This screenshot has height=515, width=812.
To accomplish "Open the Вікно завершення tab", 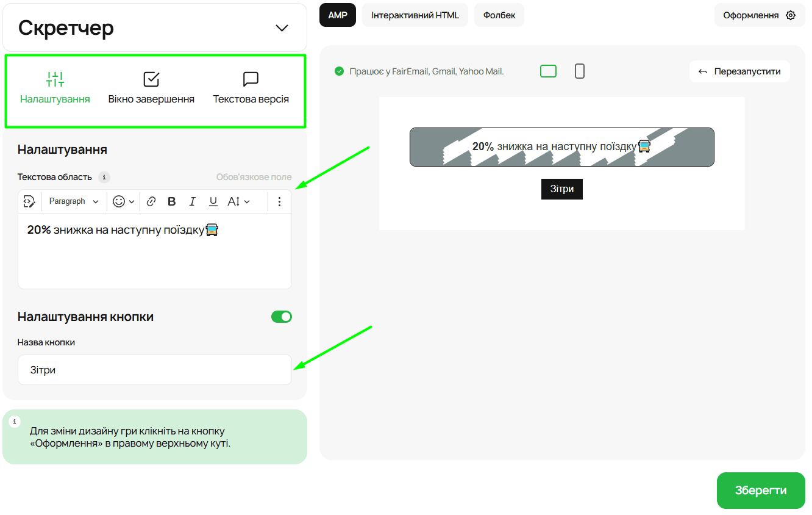I will click(151, 88).
